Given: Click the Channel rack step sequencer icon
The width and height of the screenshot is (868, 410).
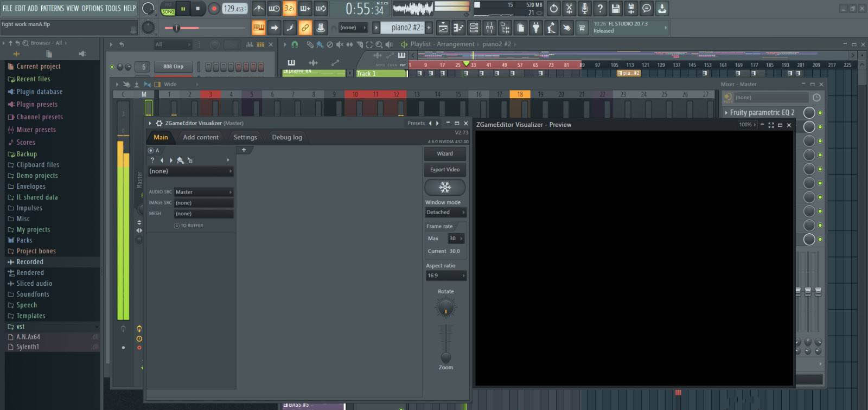Looking at the screenshot, I should coord(260,44).
